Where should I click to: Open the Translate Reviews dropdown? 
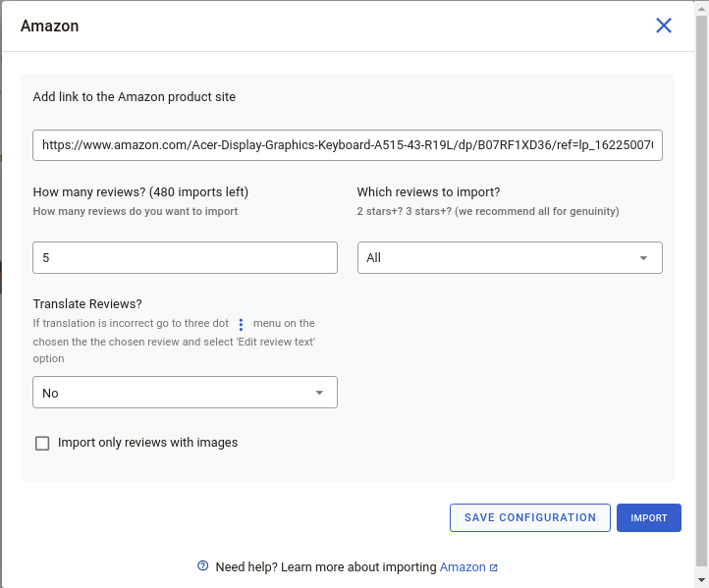(x=185, y=393)
